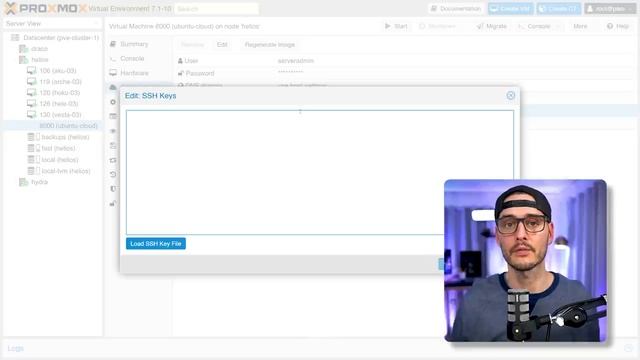Image resolution: width=640 pixels, height=360 pixels.
Task: Open the Task History sidebar icon
Action: 113,116
